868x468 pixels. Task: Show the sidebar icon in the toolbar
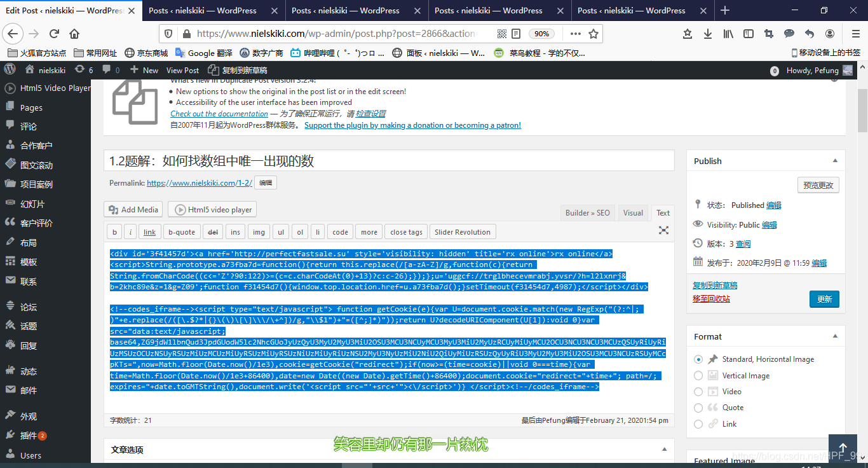click(x=749, y=34)
